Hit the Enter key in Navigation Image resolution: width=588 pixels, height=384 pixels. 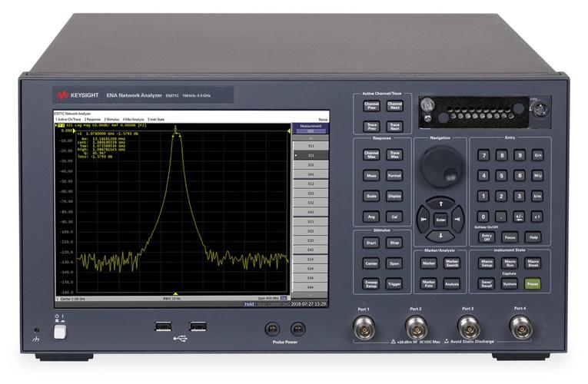click(x=440, y=220)
